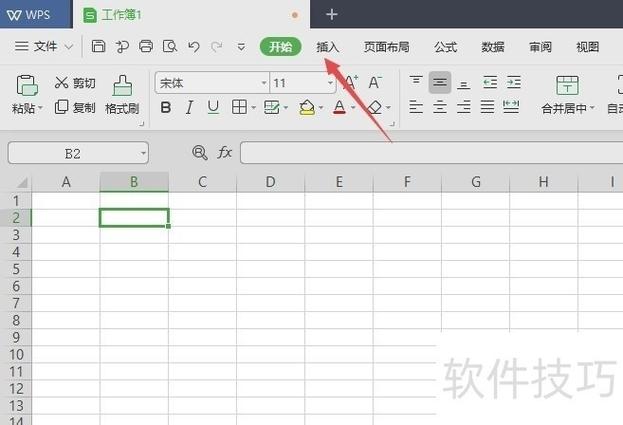Viewport: 623px width, 425px height.
Task: Align text to top
Action: [416, 81]
